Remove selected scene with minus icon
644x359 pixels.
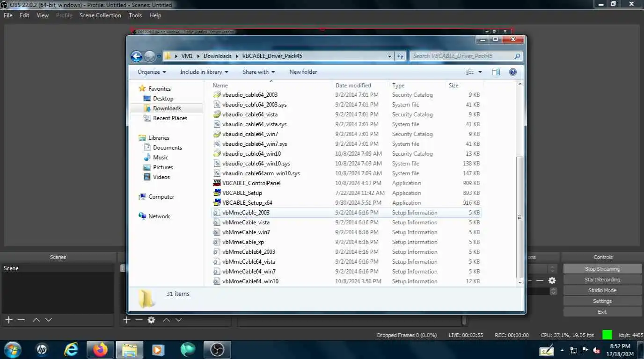21,320
